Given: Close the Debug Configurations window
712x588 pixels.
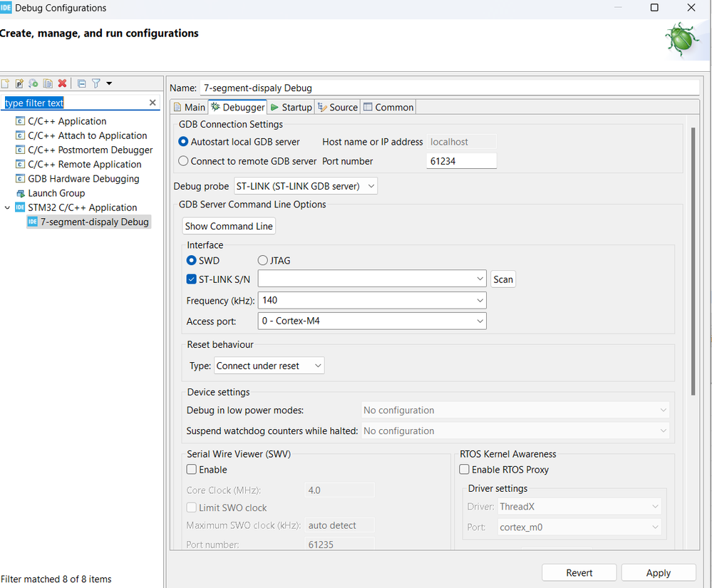Looking at the screenshot, I should [x=691, y=8].
